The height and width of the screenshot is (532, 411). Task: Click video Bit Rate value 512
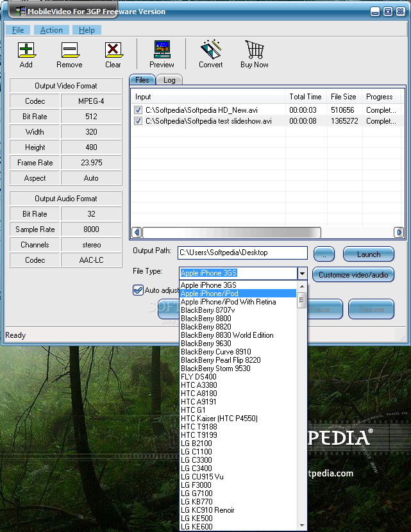click(x=91, y=117)
